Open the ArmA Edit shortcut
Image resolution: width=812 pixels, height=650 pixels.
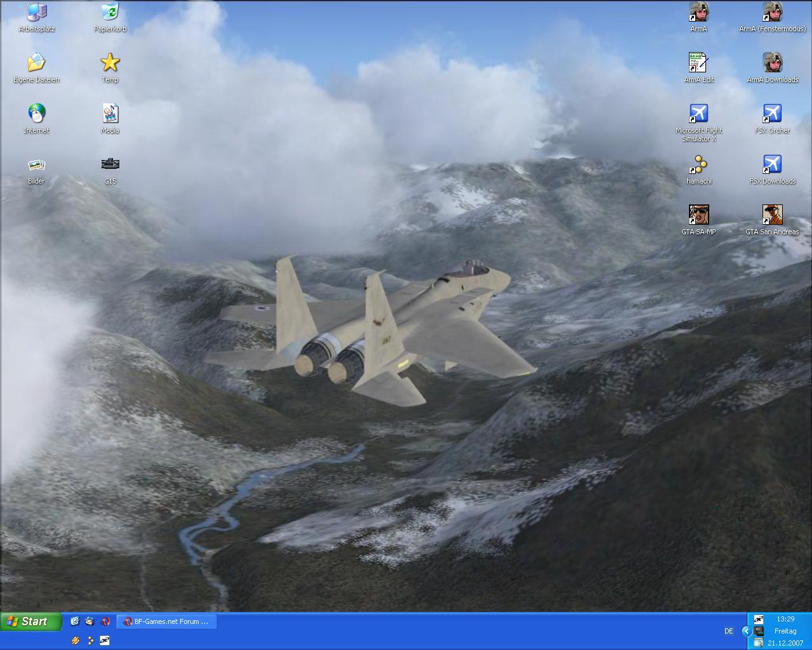[698, 63]
